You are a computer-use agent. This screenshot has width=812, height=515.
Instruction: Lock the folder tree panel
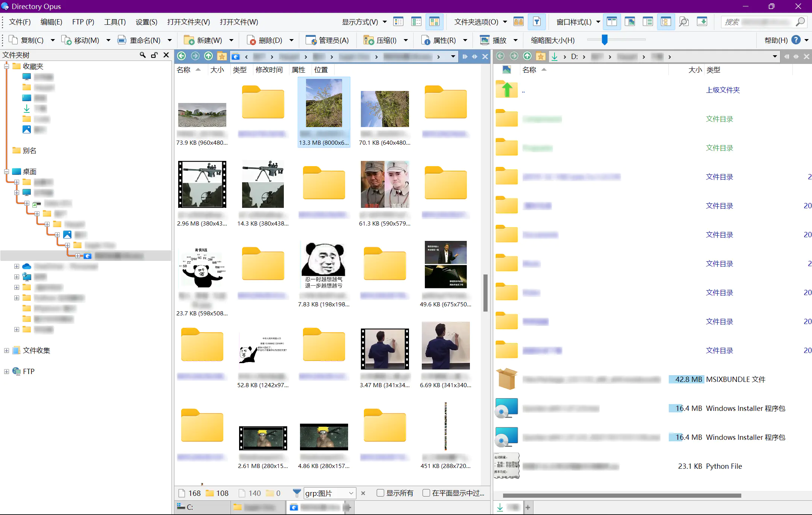[x=154, y=55]
